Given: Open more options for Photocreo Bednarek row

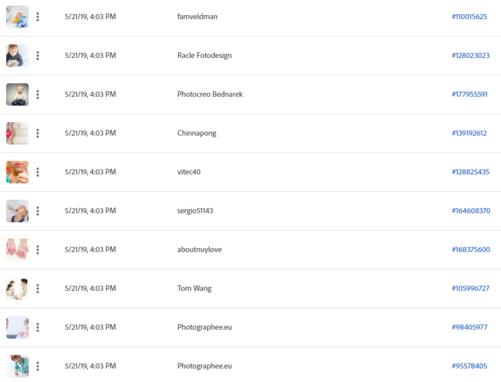Looking at the screenshot, I should [38, 94].
